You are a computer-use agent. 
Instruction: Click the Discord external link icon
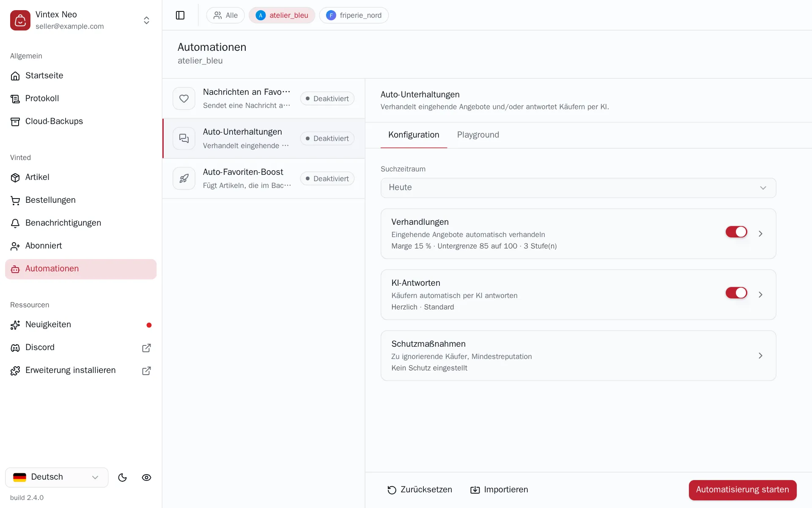(146, 348)
